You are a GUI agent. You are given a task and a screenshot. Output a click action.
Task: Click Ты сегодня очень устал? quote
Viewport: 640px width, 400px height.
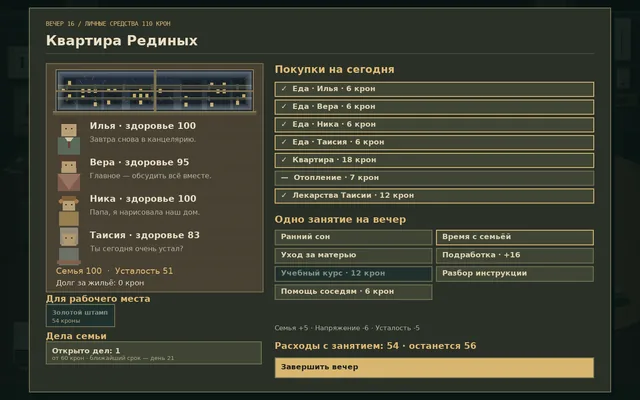[136, 249]
